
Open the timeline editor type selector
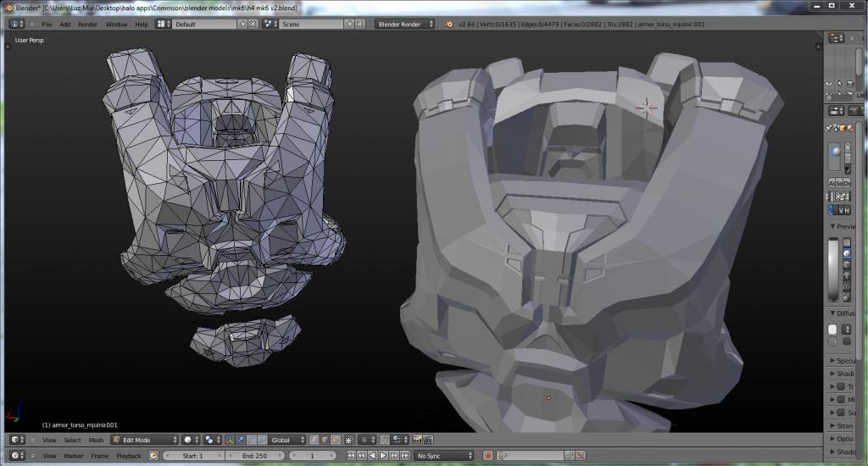tap(17, 456)
